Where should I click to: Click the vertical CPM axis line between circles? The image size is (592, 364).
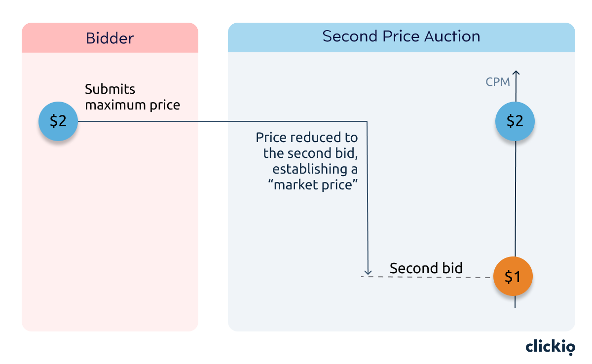515,199
